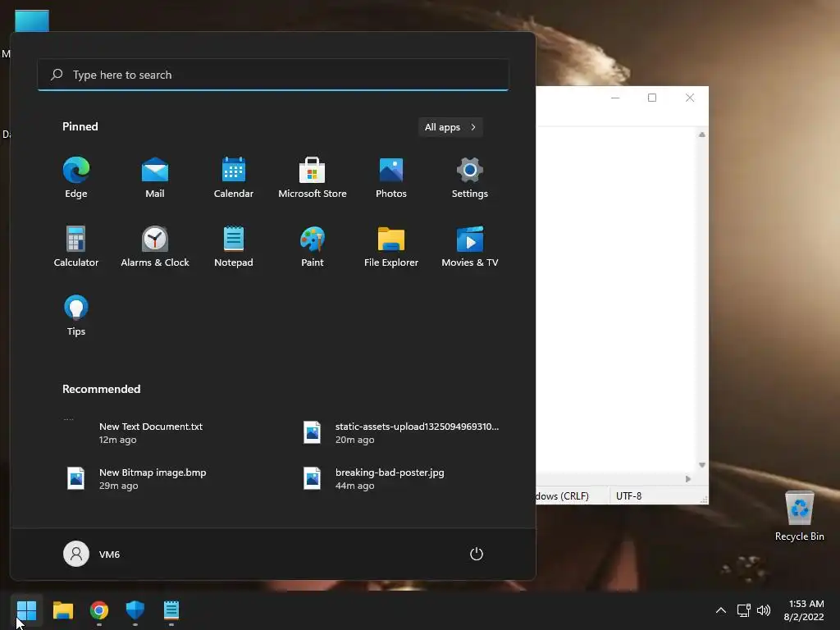Open network status tray icon
Screen dimensions: 840x630
pos(743,610)
